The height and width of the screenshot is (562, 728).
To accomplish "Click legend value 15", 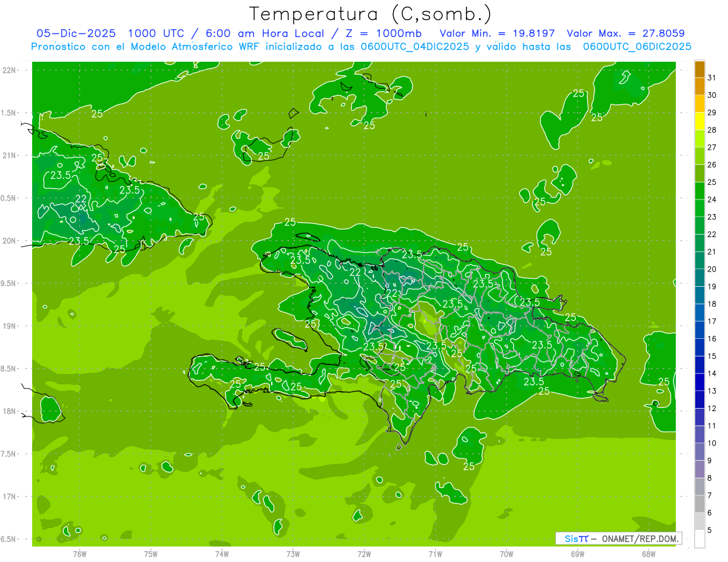I will click(x=712, y=356).
